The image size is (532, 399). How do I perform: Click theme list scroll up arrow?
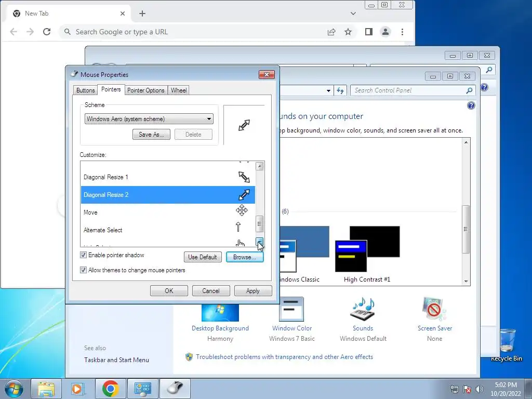[466, 142]
